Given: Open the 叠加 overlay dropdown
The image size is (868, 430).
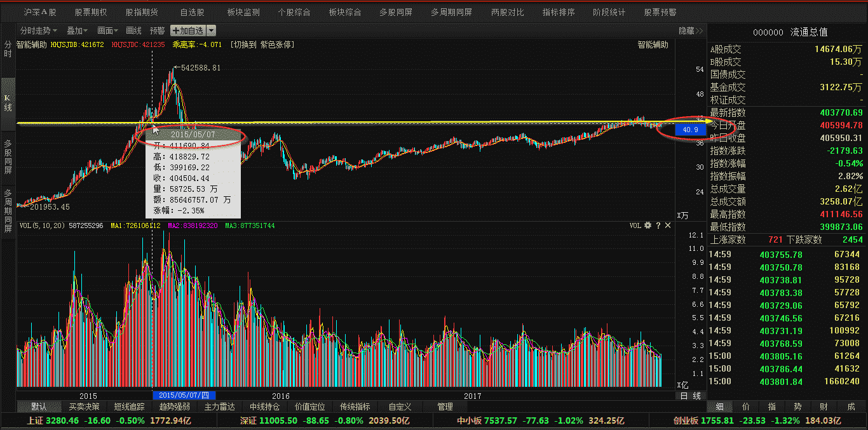Looking at the screenshot, I should click(78, 30).
